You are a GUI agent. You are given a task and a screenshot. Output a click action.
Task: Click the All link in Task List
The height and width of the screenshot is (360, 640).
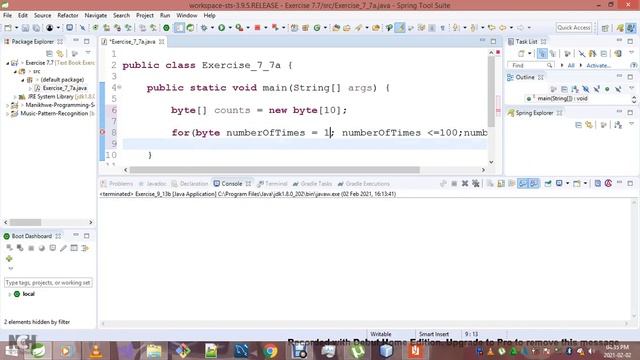(571, 65)
